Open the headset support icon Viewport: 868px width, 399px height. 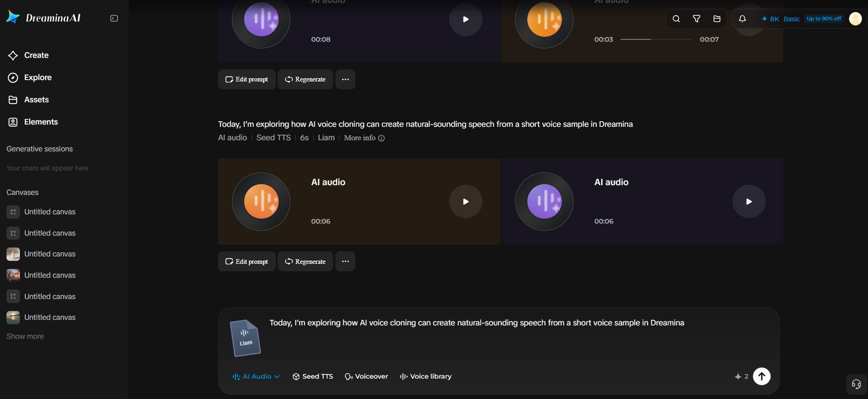[x=856, y=384]
